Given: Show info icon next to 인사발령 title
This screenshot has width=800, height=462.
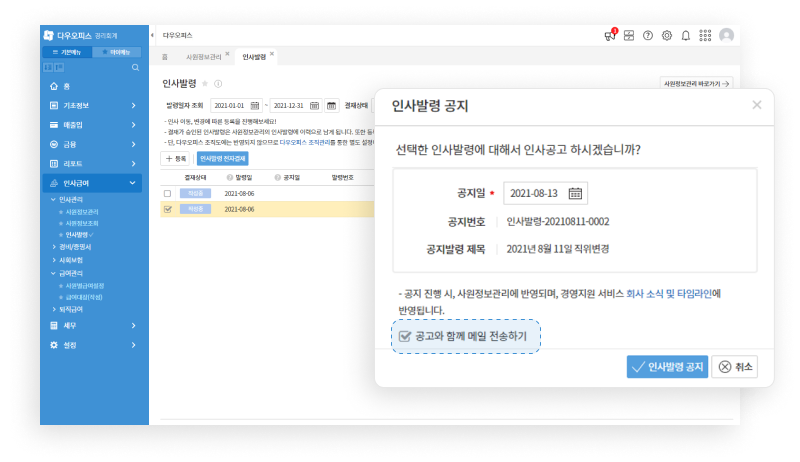Looking at the screenshot, I should coord(218,84).
